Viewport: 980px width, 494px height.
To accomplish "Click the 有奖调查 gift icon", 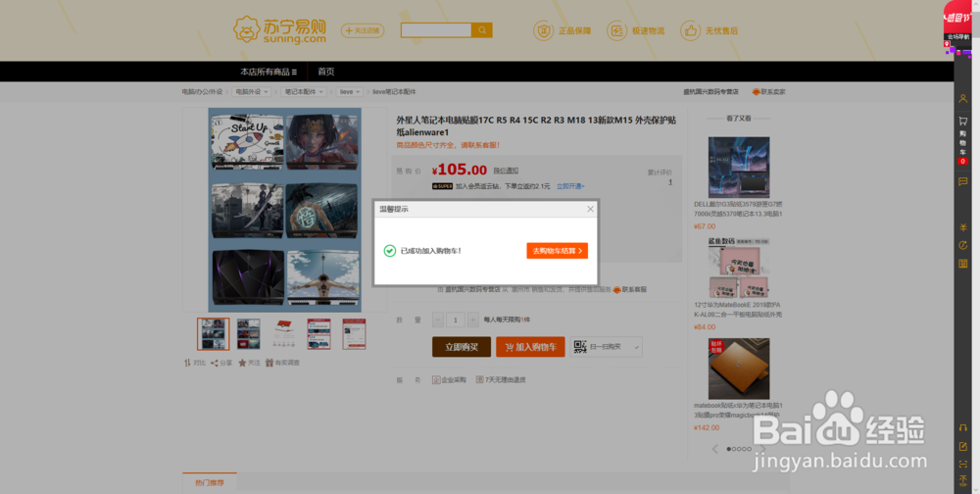I will coord(269,363).
